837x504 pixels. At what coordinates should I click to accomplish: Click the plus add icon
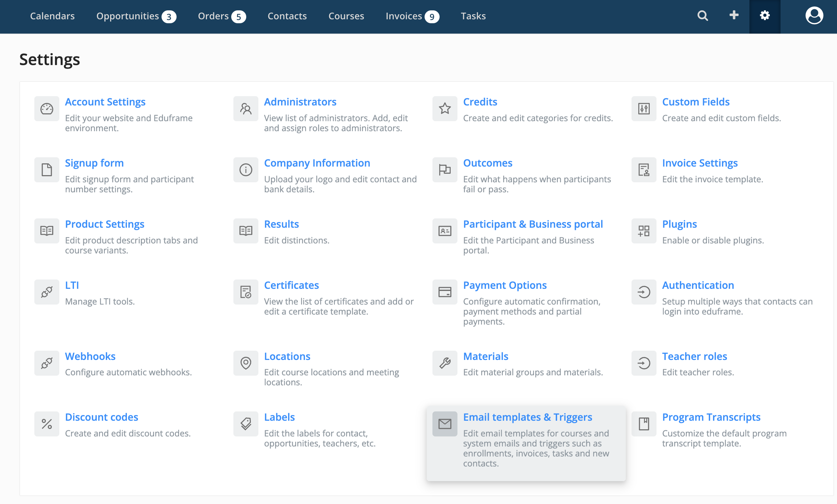tap(734, 15)
